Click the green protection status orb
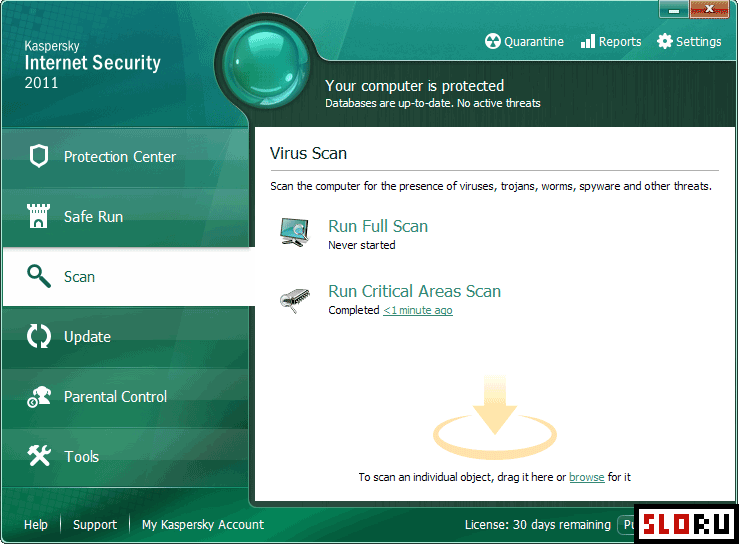The image size is (739, 544). [x=265, y=64]
